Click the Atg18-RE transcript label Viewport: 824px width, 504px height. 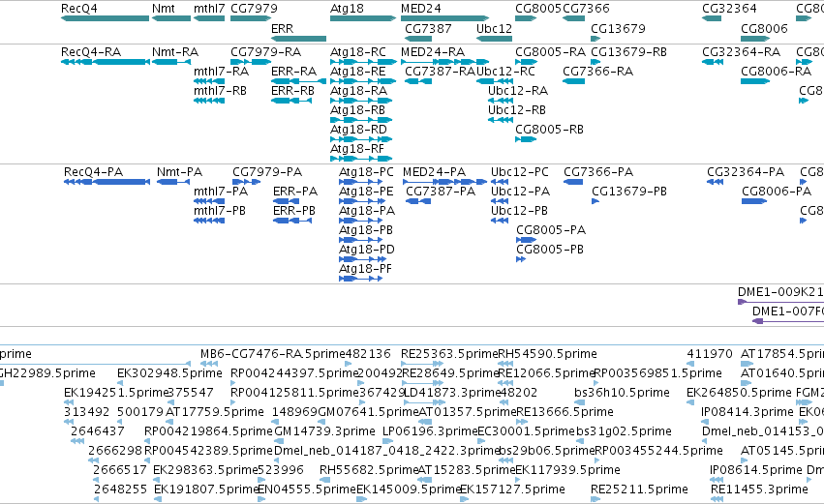pyautogui.click(x=358, y=72)
